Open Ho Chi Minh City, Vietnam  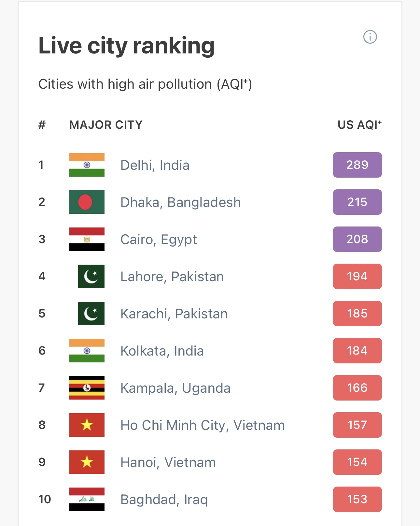[x=202, y=425]
